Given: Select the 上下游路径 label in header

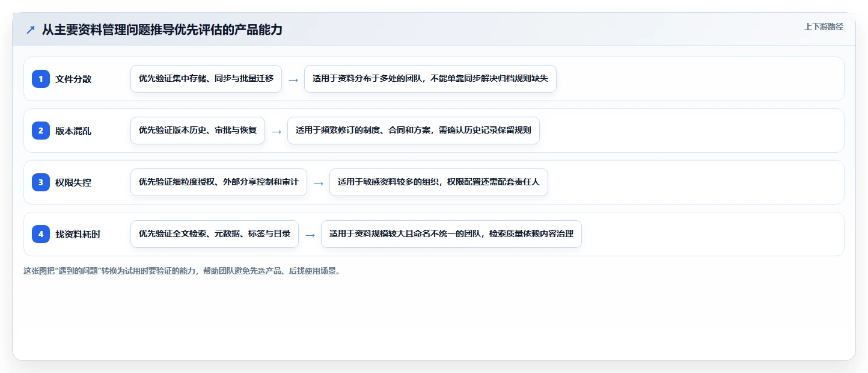Looking at the screenshot, I should 824,26.
